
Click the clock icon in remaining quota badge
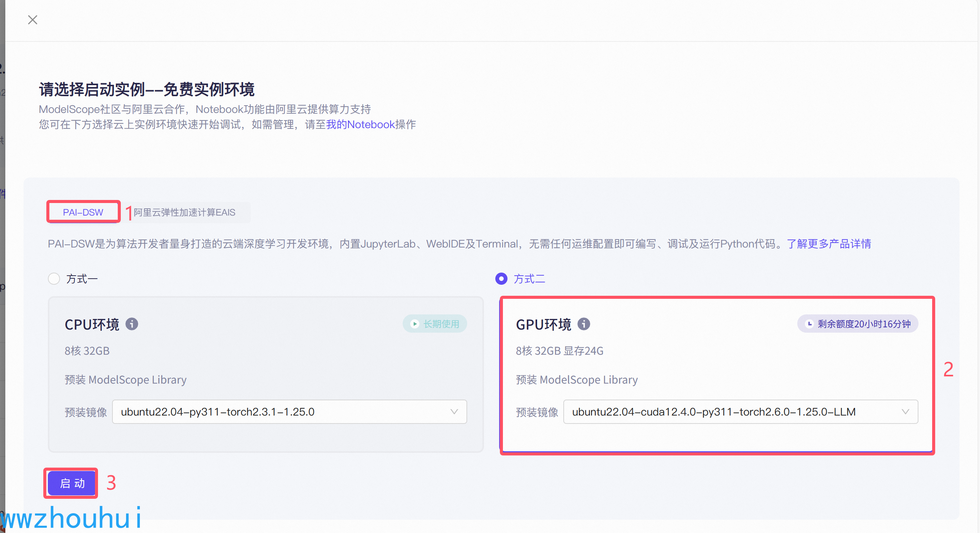tap(809, 324)
